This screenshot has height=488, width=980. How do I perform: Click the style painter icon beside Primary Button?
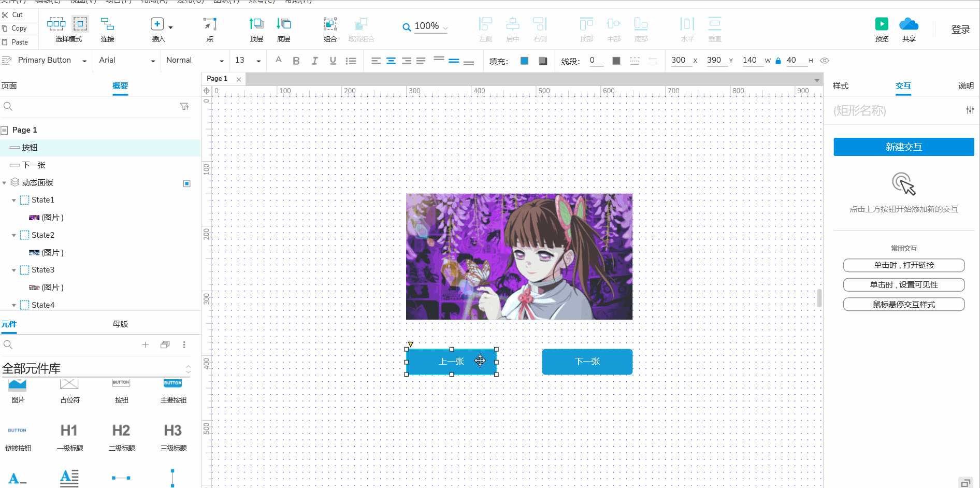[7, 61]
